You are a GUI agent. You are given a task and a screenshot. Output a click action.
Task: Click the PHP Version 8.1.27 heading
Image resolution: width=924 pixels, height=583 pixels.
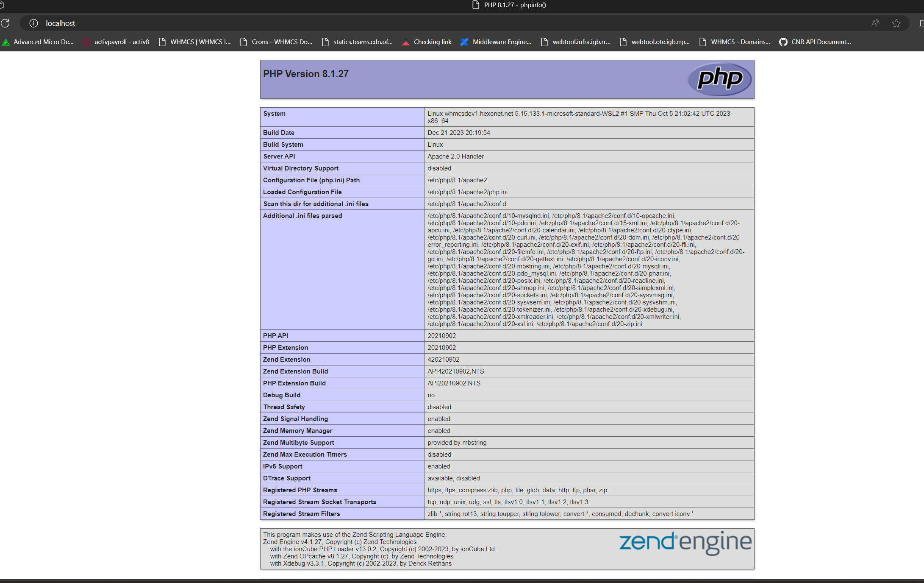306,74
